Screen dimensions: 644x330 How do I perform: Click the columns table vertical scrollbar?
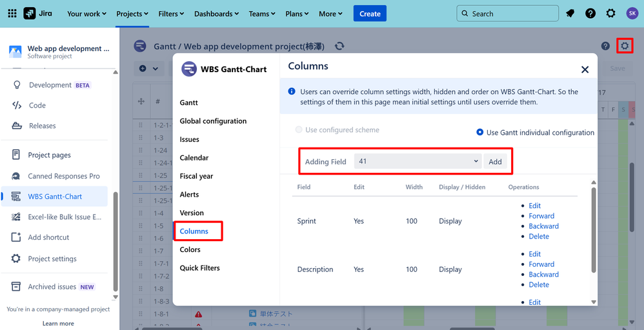(594, 230)
